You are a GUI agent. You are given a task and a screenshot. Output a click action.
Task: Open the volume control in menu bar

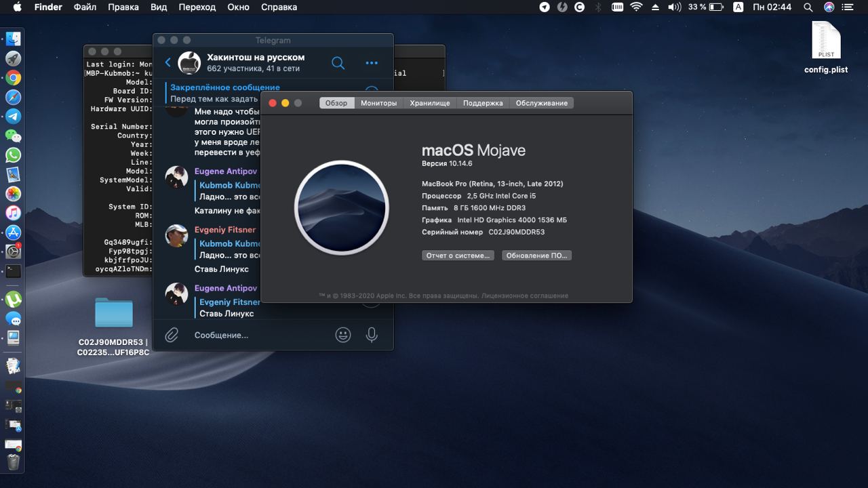674,7
